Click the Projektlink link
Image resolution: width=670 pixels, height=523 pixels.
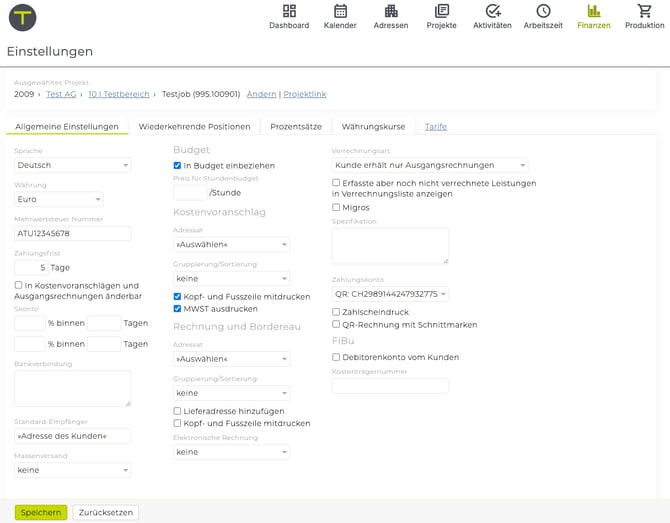[x=304, y=94]
